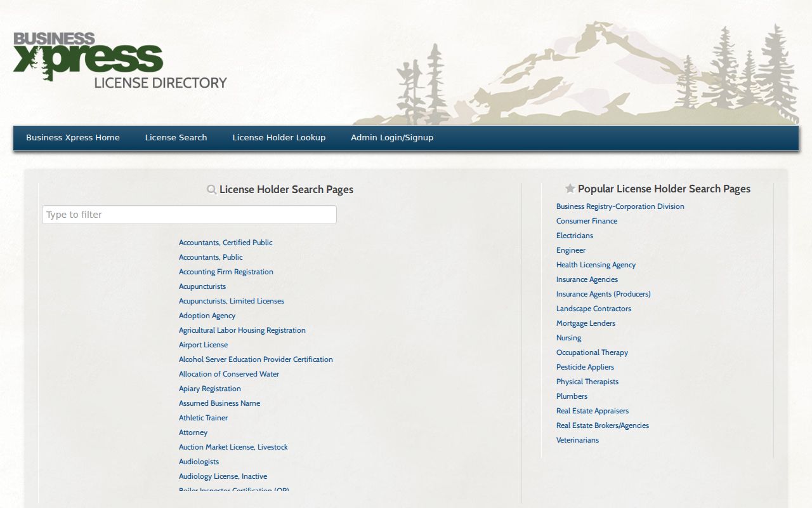This screenshot has height=508, width=812.
Task: Open Business Registry-Corporation Division link
Action: point(620,206)
